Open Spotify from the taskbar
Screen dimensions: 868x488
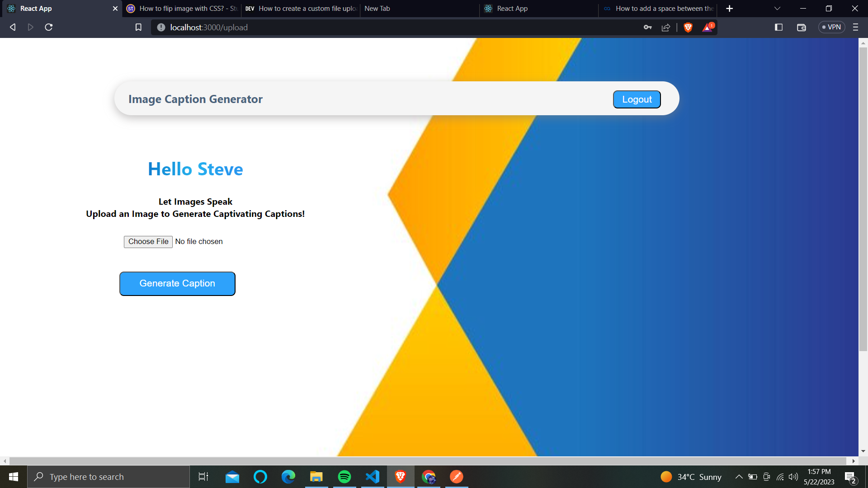(x=344, y=477)
